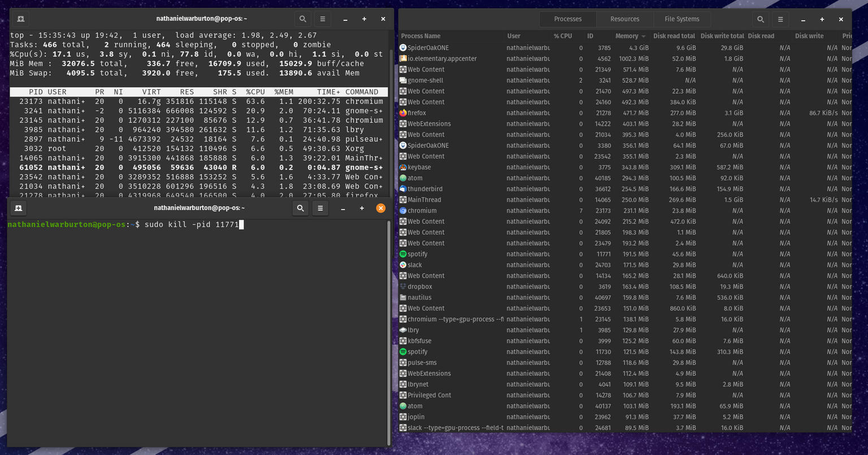
Task: Open the System Monitor hamburger menu
Action: click(x=780, y=19)
